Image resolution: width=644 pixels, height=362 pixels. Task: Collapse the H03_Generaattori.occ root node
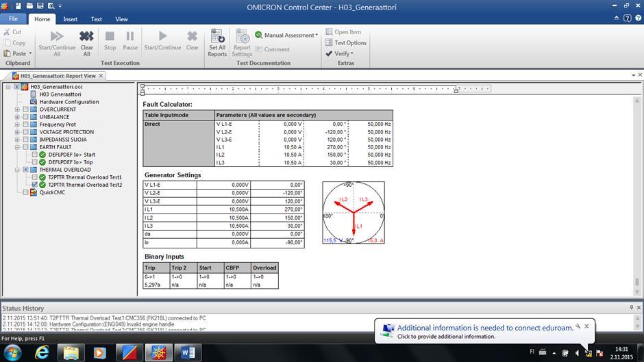click(x=8, y=87)
